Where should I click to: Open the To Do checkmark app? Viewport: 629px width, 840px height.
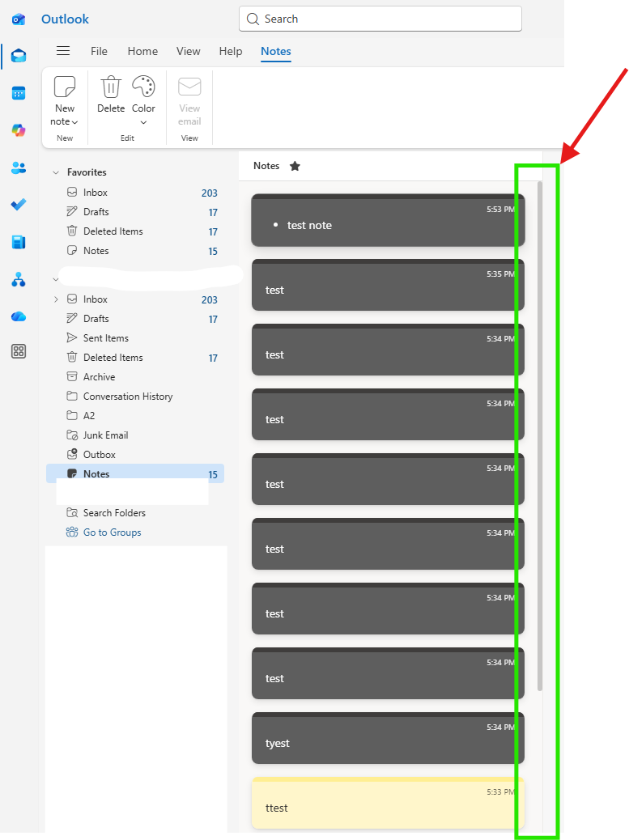point(19,205)
